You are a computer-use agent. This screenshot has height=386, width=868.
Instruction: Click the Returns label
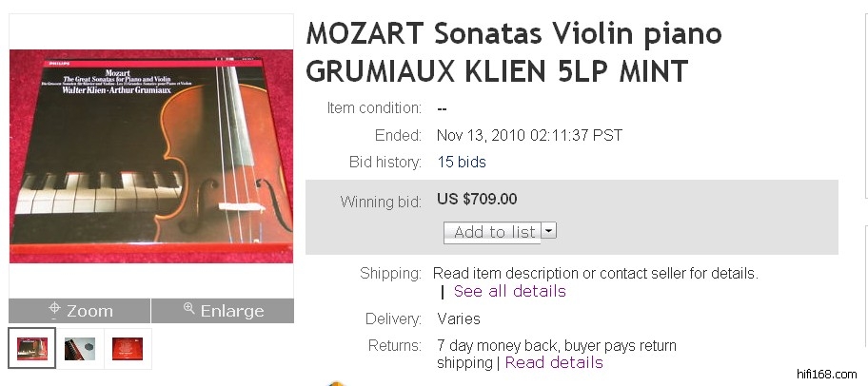click(x=394, y=345)
